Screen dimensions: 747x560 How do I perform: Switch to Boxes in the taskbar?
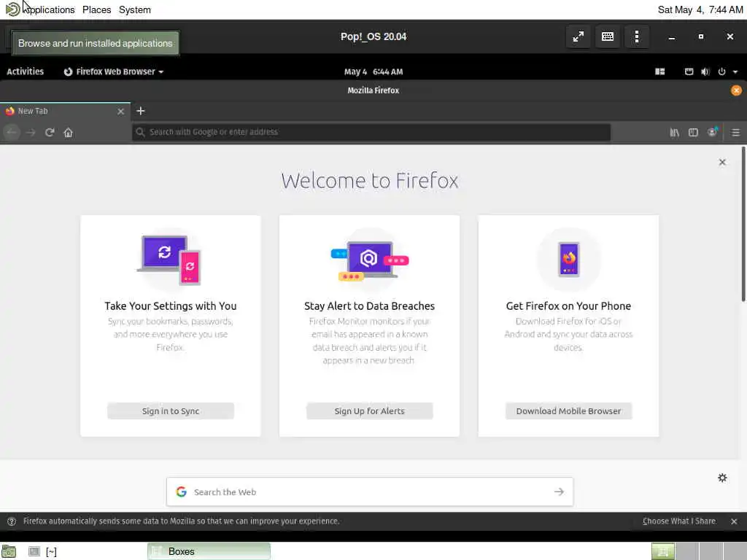(x=209, y=551)
